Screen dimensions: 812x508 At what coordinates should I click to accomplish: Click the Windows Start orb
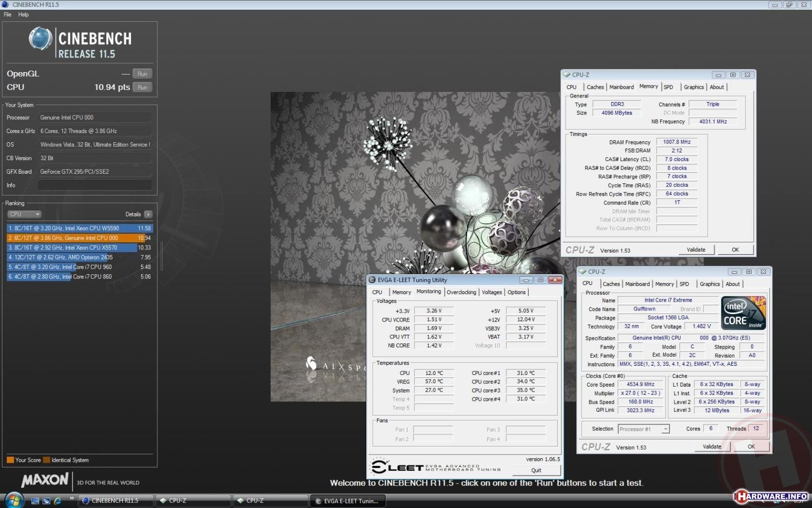point(14,500)
